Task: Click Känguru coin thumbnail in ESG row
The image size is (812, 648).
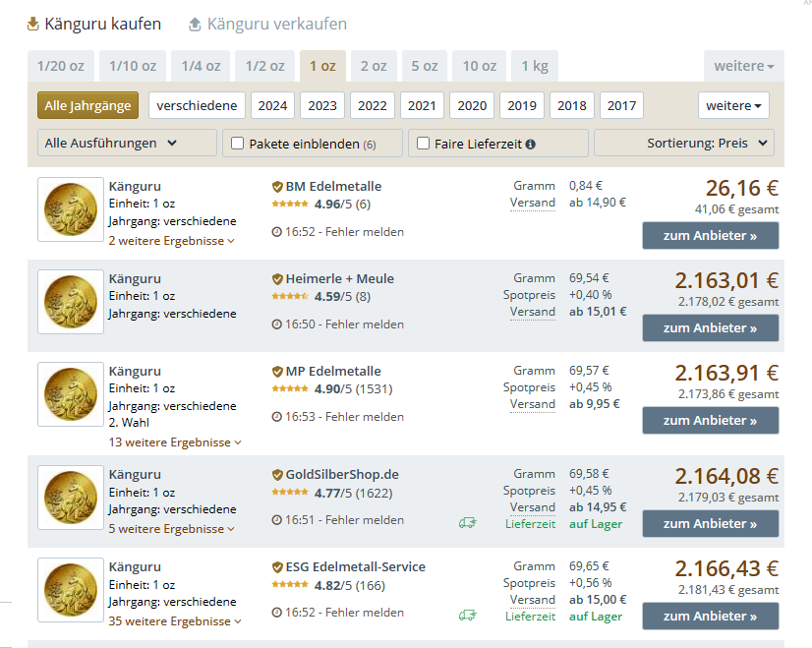Action: click(70, 590)
